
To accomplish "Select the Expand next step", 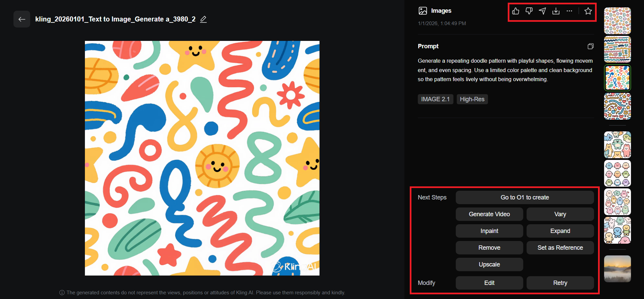I will 560,231.
